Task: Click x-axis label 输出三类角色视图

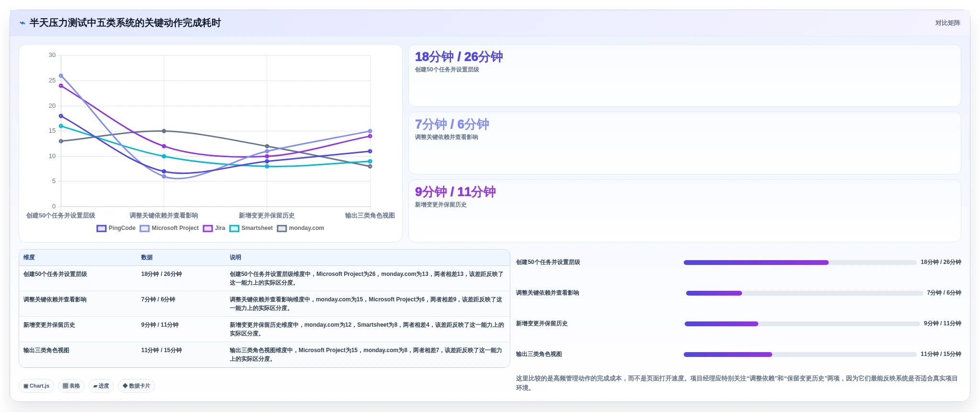Action: [x=370, y=216]
